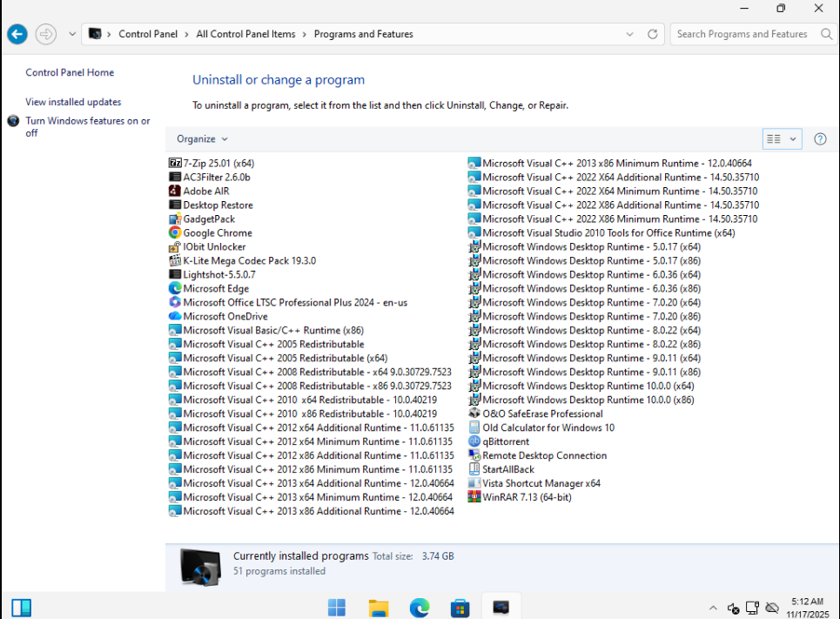Click the Vista Shortcut Manager x64 icon
840x619 pixels.
pos(474,483)
